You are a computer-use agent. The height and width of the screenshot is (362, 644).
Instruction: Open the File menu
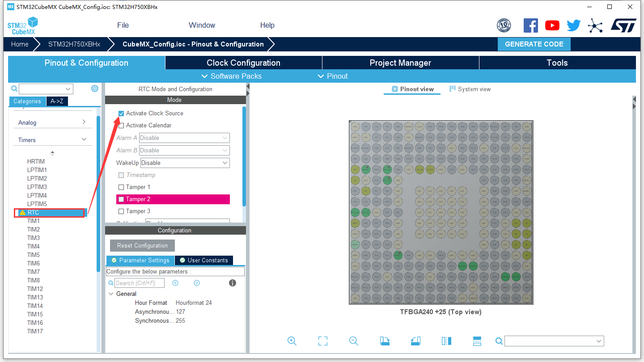pos(123,25)
